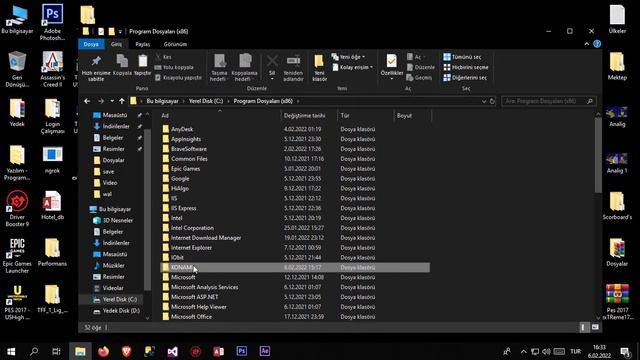
Task: Refresh the address bar location
Action: pyautogui.click(x=492, y=101)
